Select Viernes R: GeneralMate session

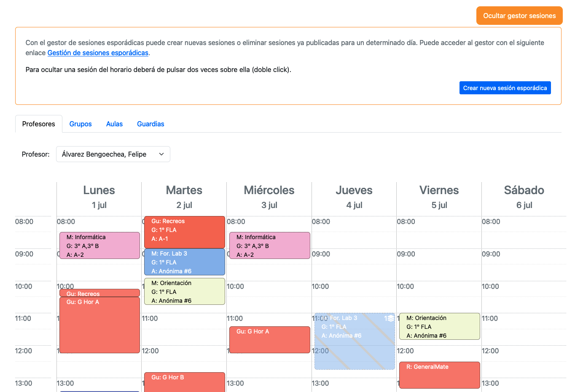(x=440, y=375)
